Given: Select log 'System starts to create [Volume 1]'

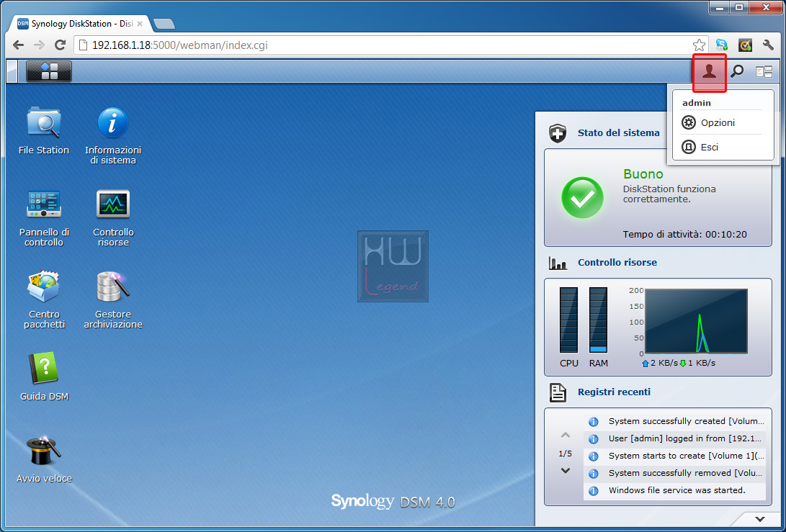Looking at the screenshot, I should [x=675, y=456].
